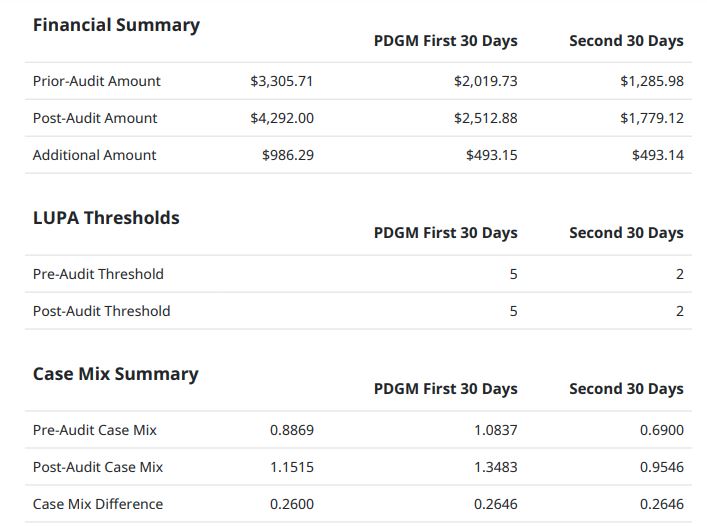
Task: Select the Pre-Audit Case Mix label
Action: tap(94, 430)
